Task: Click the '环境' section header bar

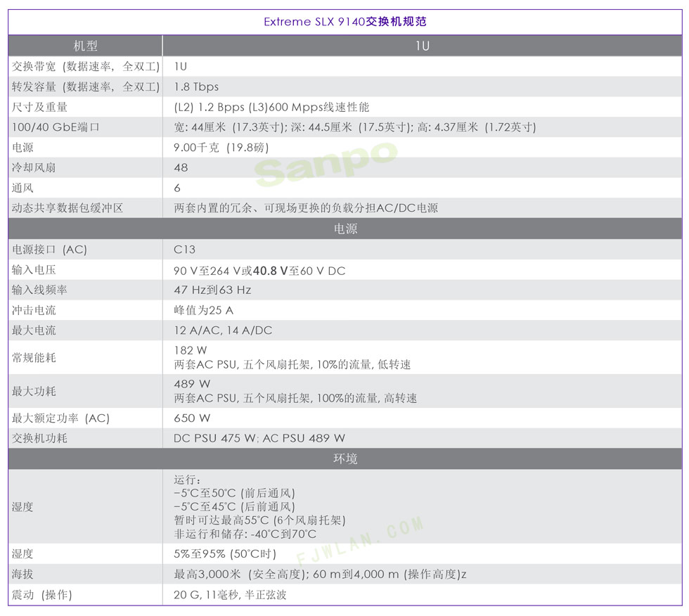Action: [x=345, y=458]
